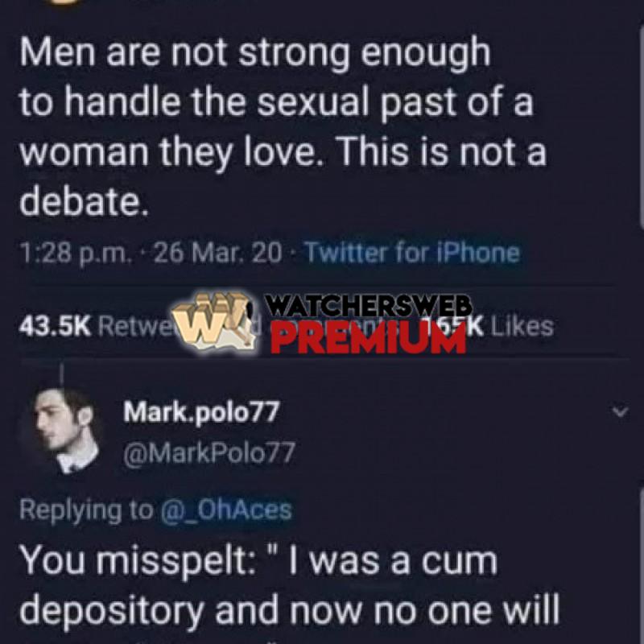644x644 pixels.
Task: Open the @_OhAces mention link
Action: (226, 510)
